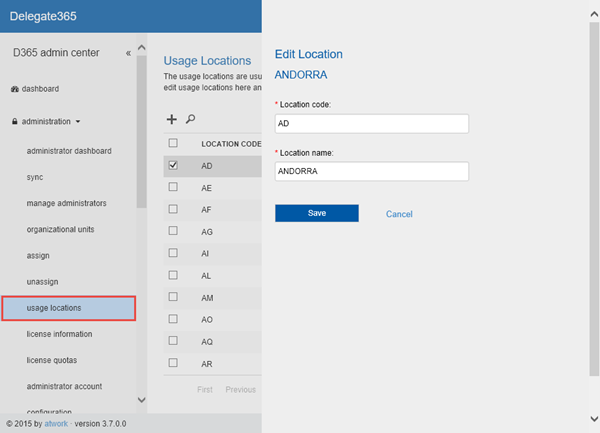600x433 pixels.
Task: Save the edited location
Action: [x=317, y=213]
